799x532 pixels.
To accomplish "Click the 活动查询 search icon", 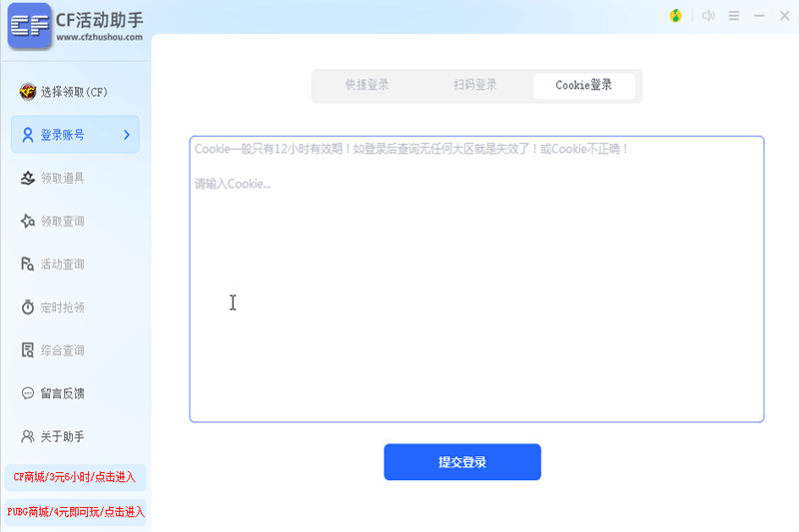I will tap(28, 264).
